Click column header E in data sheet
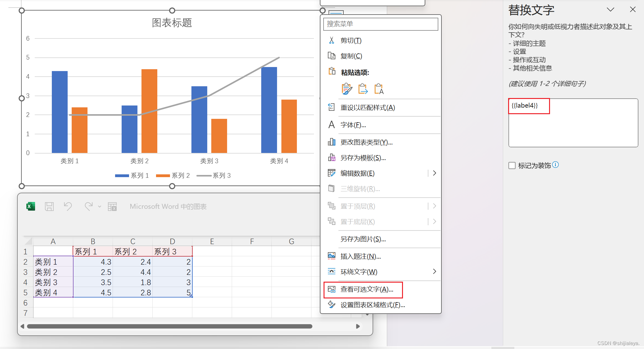The width and height of the screenshot is (644, 349). [x=212, y=241]
